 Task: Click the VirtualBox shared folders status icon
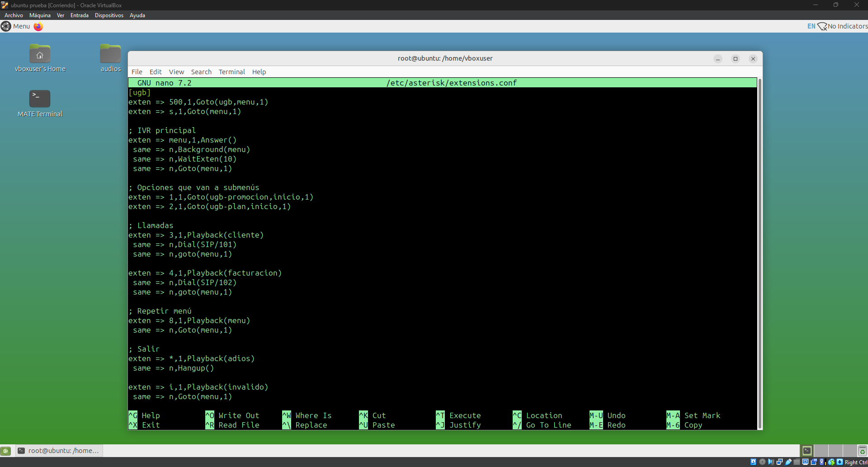click(x=797, y=462)
